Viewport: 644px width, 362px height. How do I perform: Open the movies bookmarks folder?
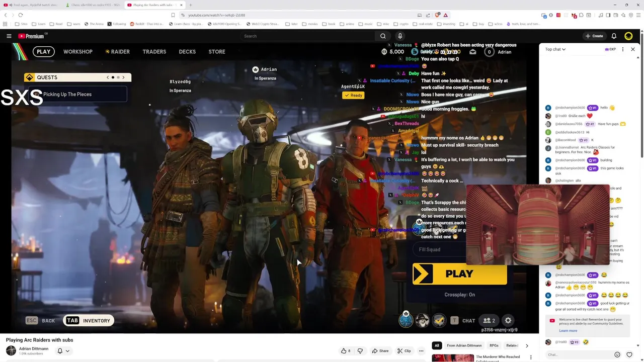pyautogui.click(x=309, y=24)
